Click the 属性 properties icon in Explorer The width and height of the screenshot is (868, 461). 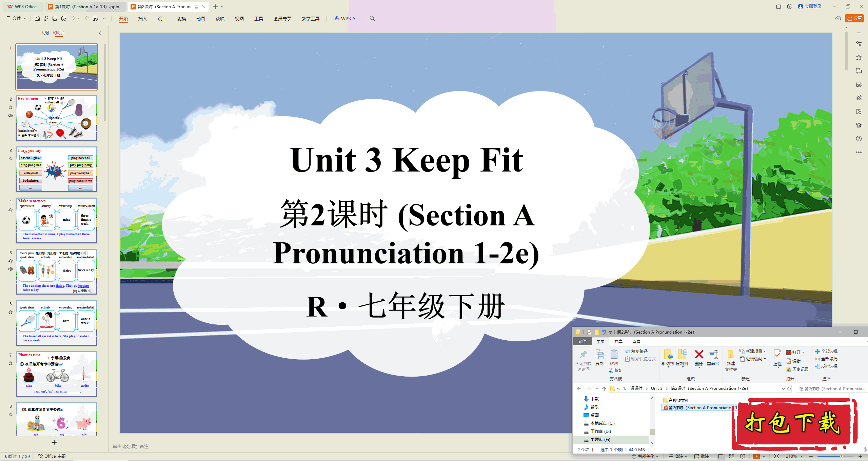[777, 355]
